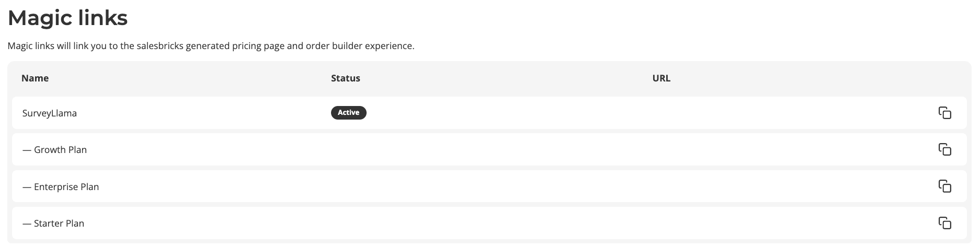Copy the Starter Plan magic link
The image size is (980, 247).
point(944,223)
